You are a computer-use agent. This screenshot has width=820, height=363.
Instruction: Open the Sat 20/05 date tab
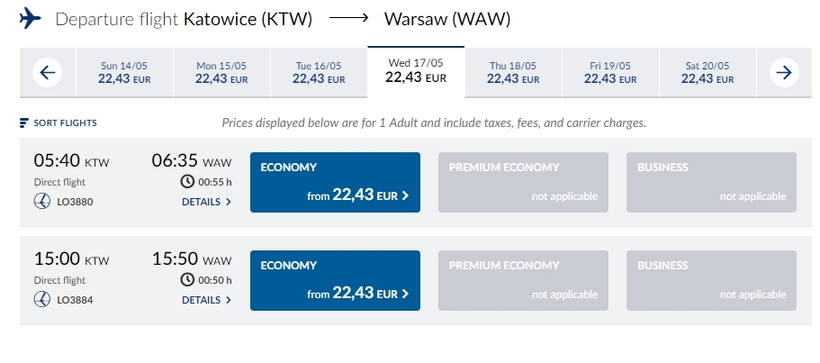[708, 73]
